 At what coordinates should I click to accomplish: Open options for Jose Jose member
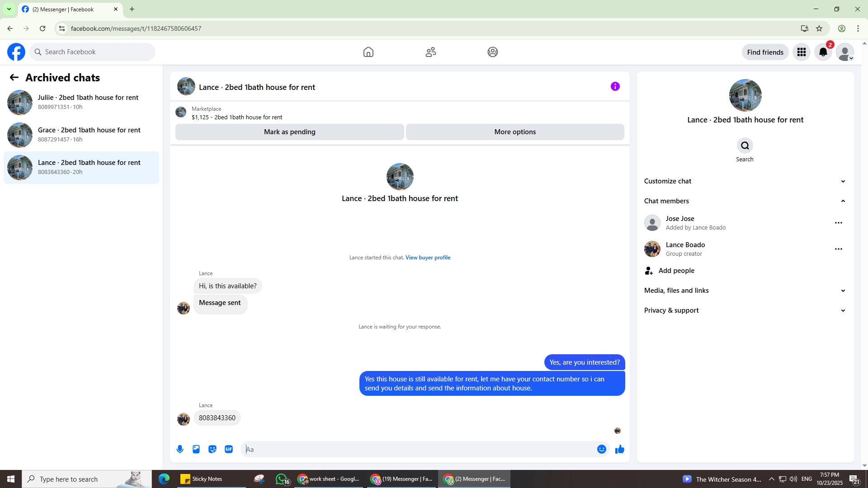(x=838, y=223)
